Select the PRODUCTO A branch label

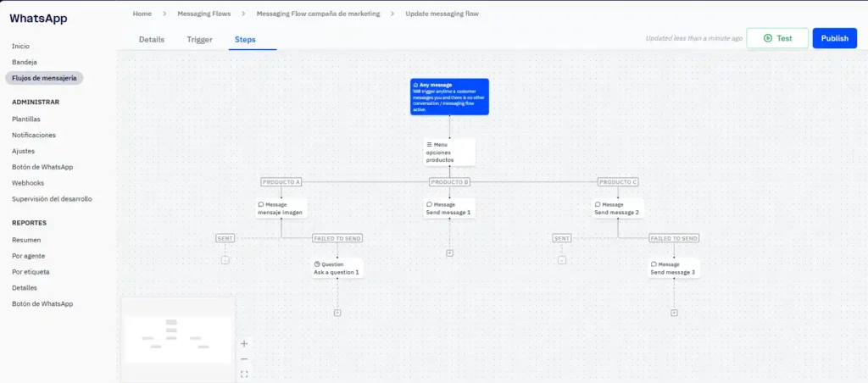[281, 182]
